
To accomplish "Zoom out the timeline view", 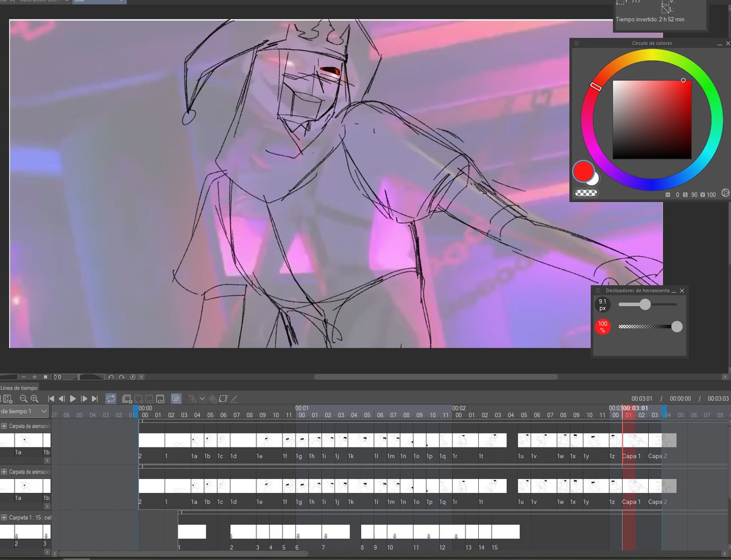I will [24, 399].
